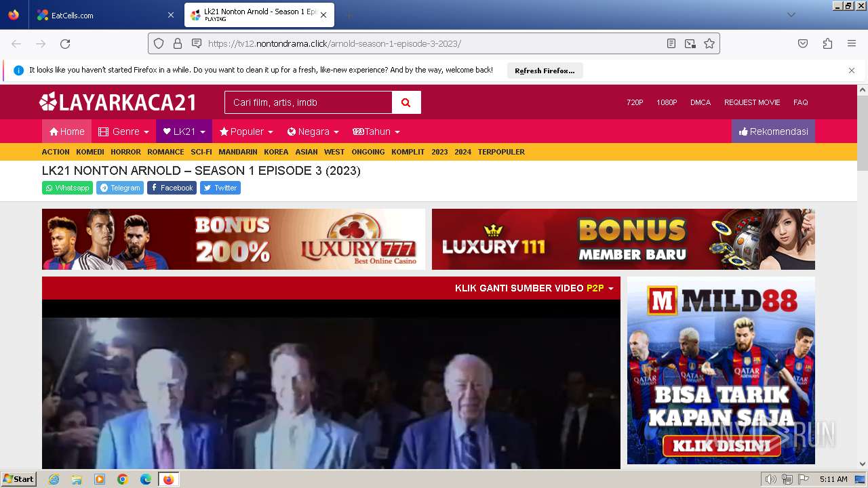
Task: Expand the Populer dropdown menu
Action: click(246, 131)
